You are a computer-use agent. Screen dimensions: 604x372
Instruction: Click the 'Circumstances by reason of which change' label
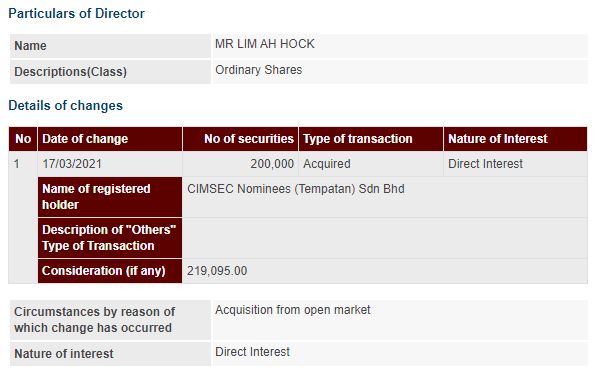[94, 320]
